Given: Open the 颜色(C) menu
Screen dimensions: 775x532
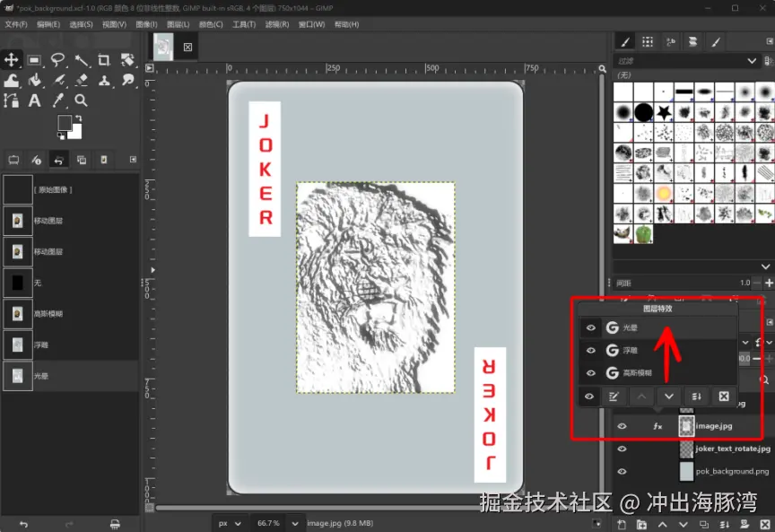Looking at the screenshot, I should 211,24.
